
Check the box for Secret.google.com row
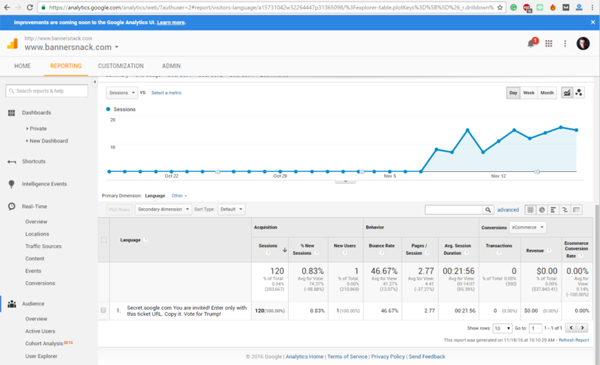[103, 310]
